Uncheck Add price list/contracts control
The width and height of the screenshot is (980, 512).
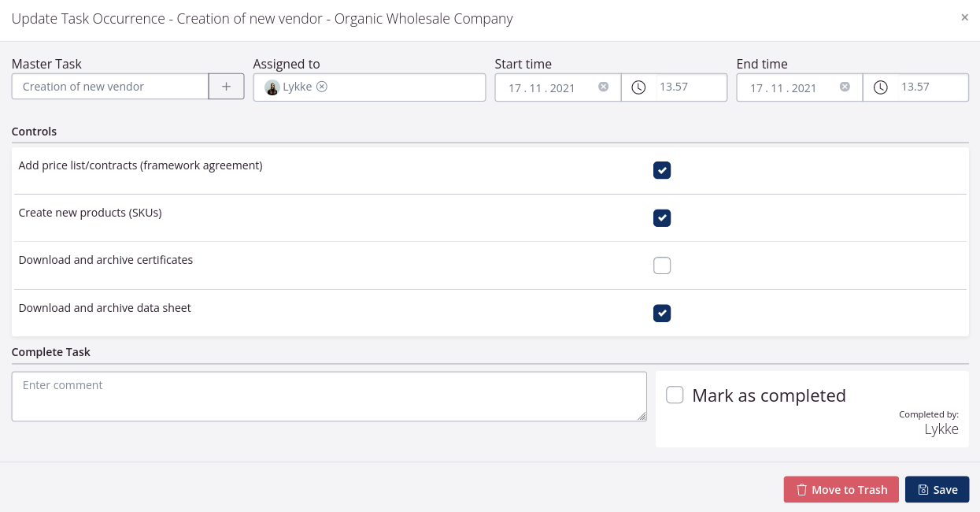[x=662, y=170]
